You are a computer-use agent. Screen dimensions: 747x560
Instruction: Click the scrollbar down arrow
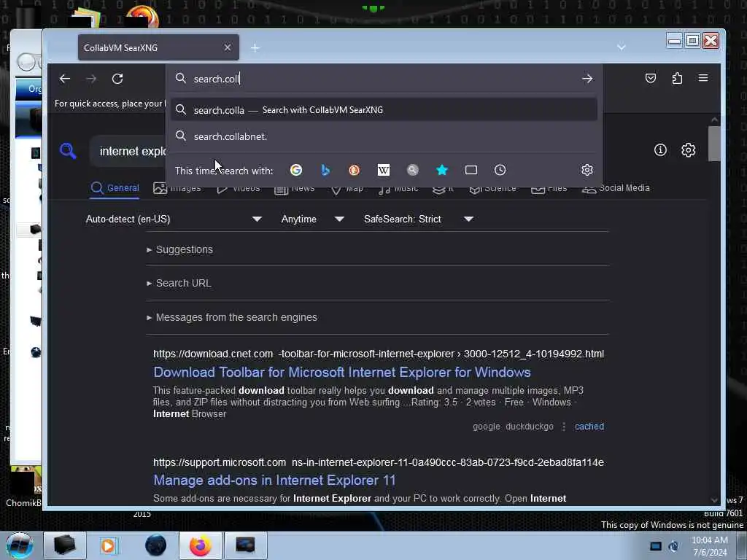coord(714,500)
